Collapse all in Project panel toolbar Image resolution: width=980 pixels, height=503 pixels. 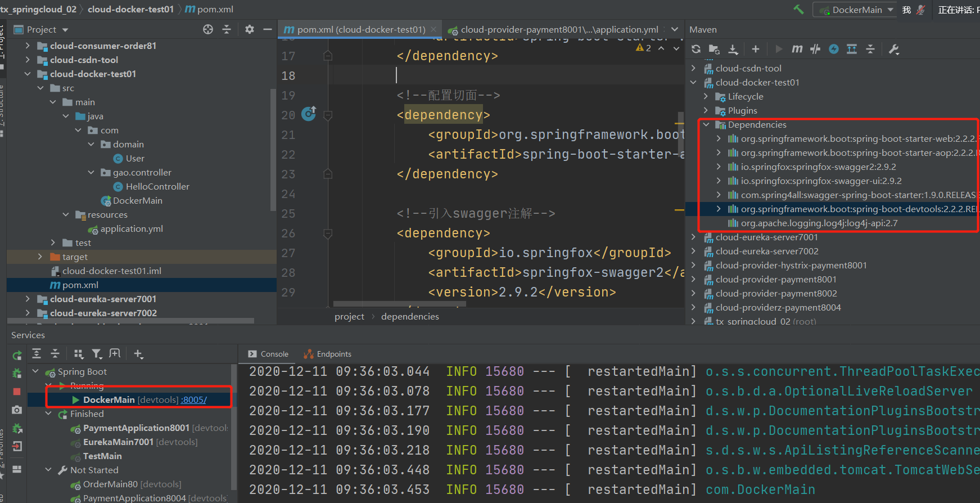[227, 29]
